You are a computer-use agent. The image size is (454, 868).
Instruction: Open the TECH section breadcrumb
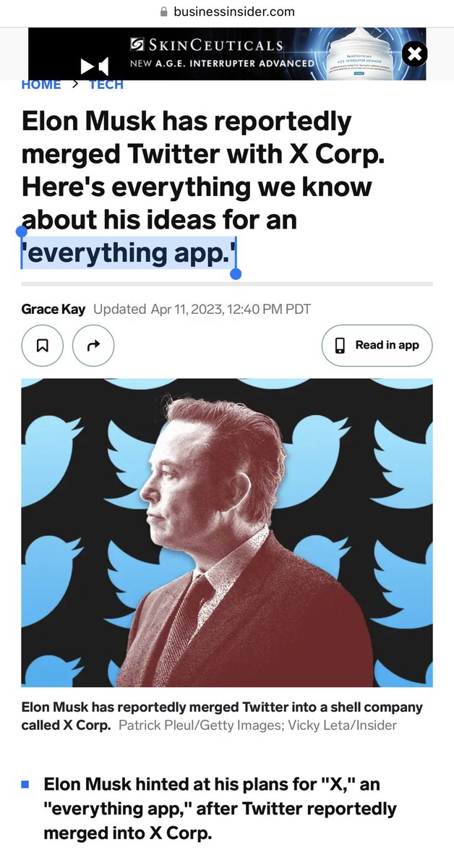click(x=106, y=85)
